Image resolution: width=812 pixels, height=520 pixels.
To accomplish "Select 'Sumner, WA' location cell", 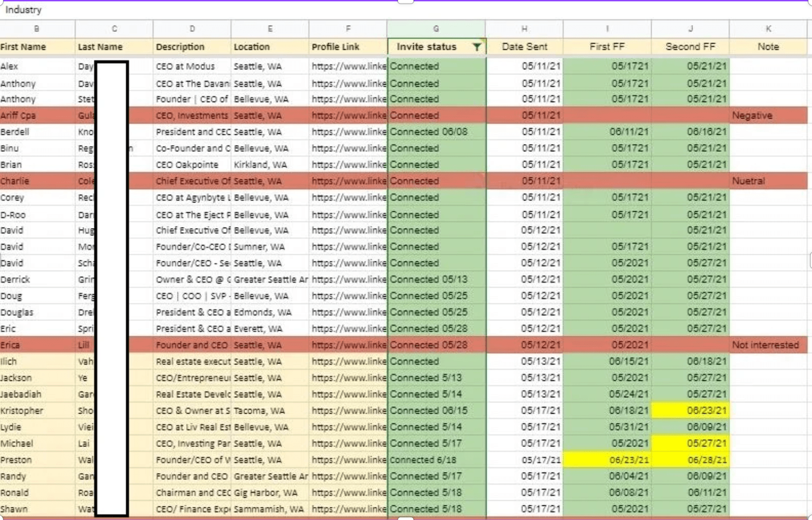I will tap(270, 247).
